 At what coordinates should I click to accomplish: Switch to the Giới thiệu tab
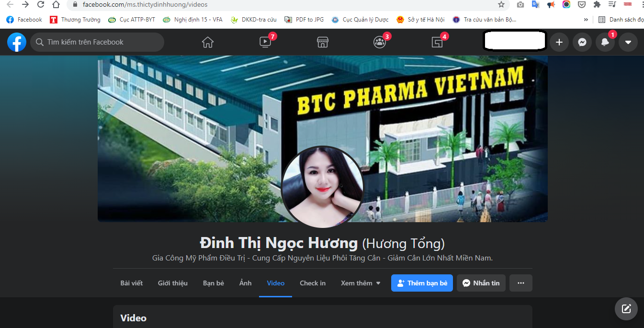pyautogui.click(x=172, y=283)
